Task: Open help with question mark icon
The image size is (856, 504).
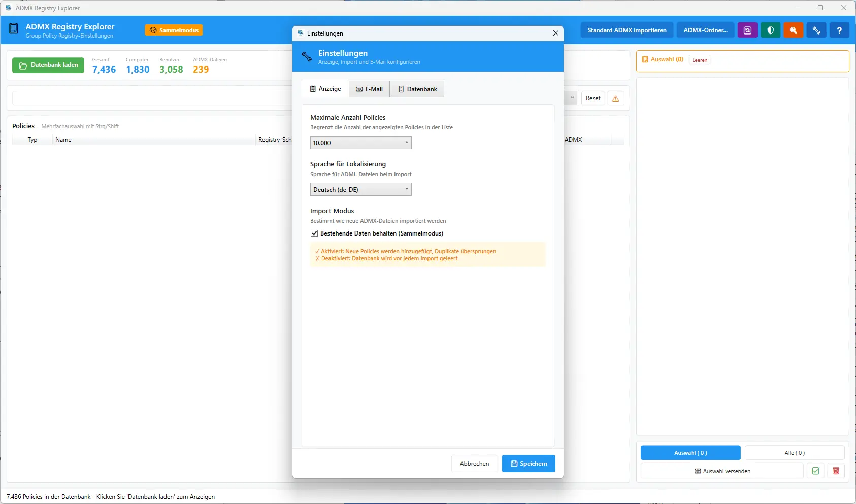Action: click(x=839, y=30)
